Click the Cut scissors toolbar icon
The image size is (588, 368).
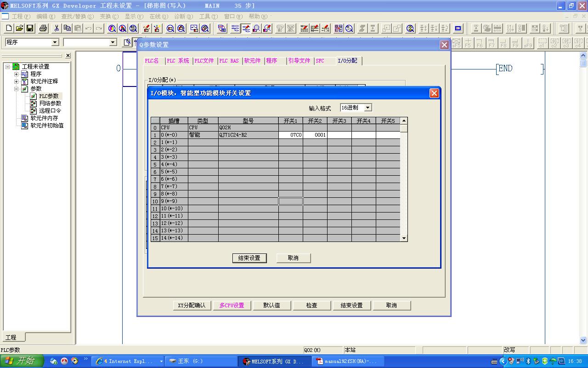point(57,29)
